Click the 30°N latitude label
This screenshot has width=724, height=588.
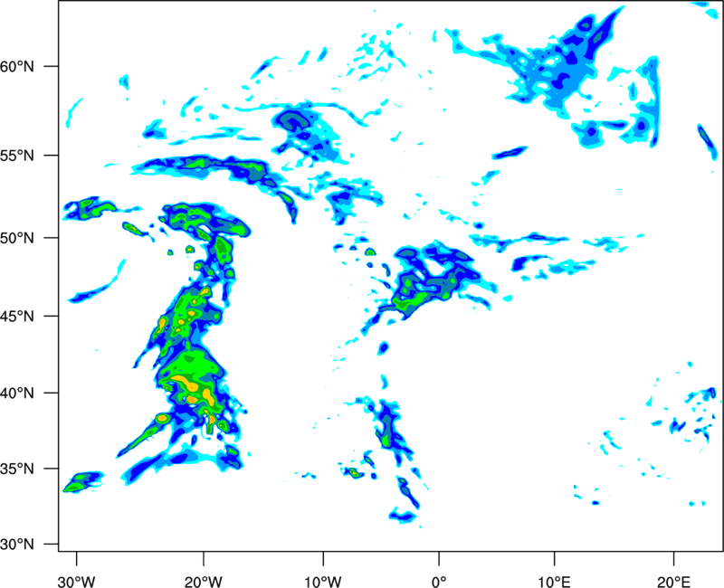point(17,545)
